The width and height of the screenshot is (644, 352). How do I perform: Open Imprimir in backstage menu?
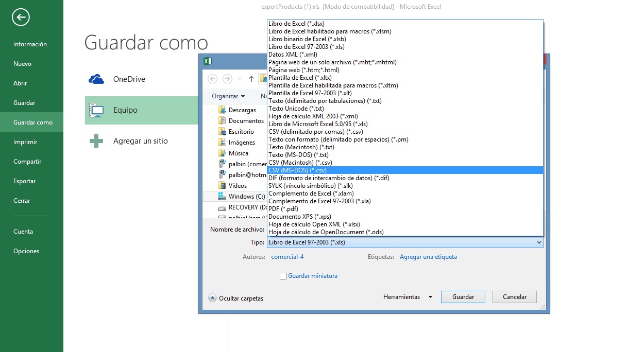tap(31, 142)
